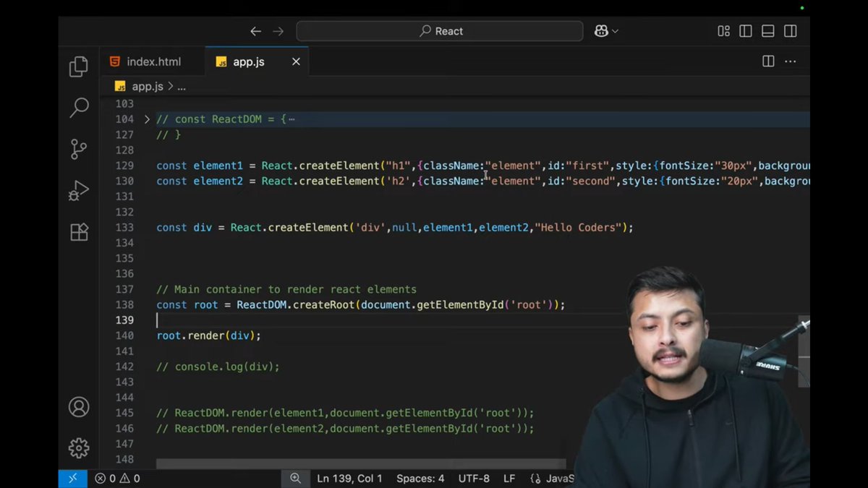This screenshot has height=488, width=868.
Task: Expand the folded ReactDOM comment on line 104
Action: pos(147,119)
